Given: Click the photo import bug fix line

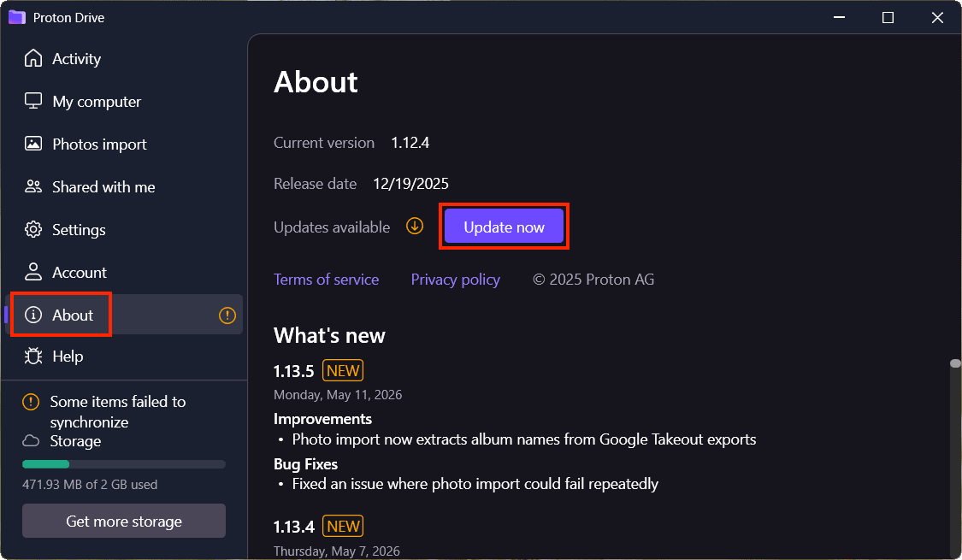Looking at the screenshot, I should pos(475,484).
